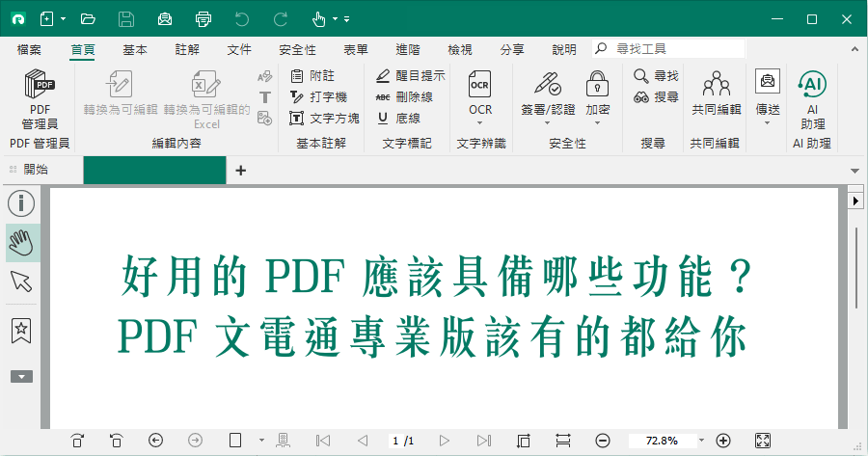Click the save disk icon
Viewport: 868px width, 456px height.
[126, 19]
